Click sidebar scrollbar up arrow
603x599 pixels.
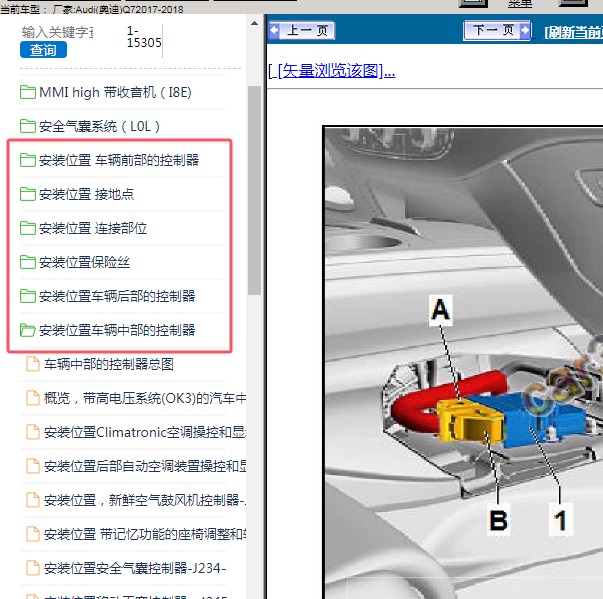(x=254, y=23)
